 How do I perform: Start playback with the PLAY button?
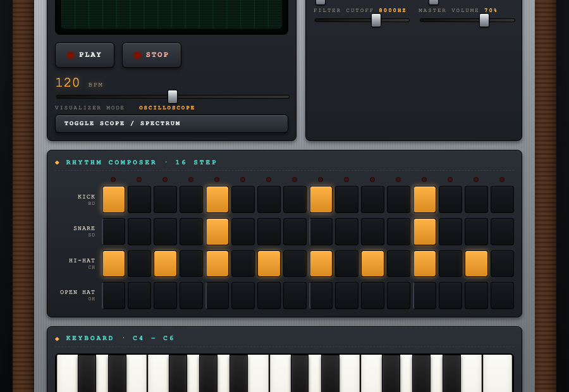[85, 55]
